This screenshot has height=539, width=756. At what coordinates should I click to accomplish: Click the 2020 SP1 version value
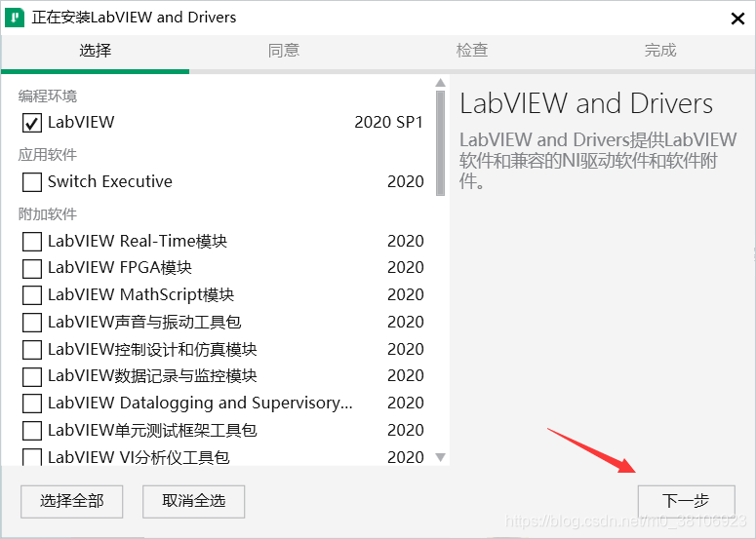388,123
